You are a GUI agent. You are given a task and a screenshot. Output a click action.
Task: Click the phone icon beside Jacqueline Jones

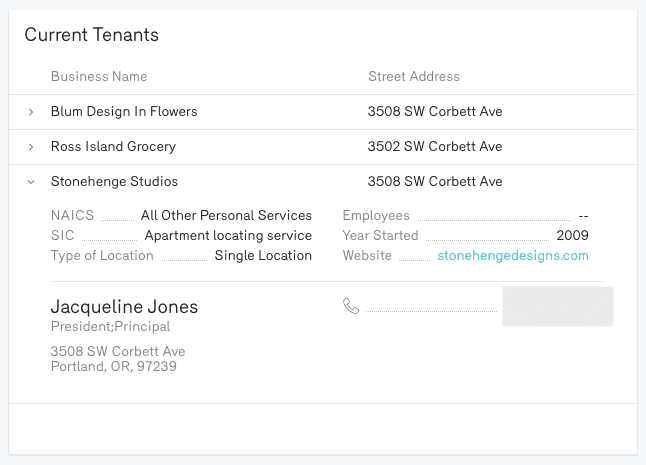(x=351, y=307)
